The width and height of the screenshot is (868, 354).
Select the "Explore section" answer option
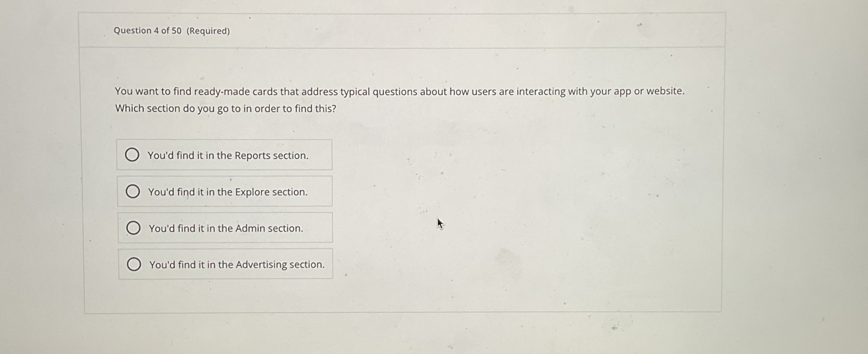pos(225,191)
